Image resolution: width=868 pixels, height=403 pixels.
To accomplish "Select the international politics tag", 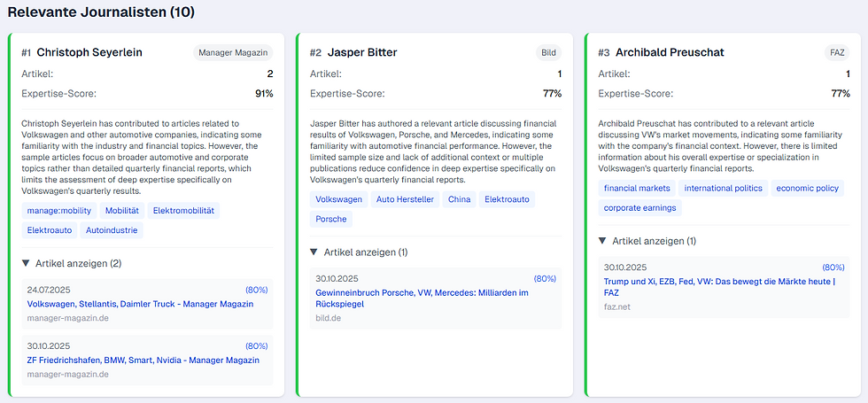I will [x=722, y=188].
